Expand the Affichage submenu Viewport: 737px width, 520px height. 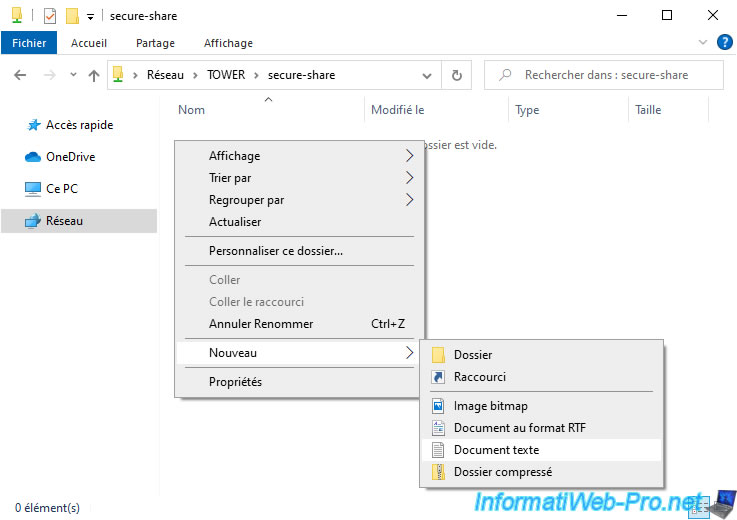[x=234, y=156]
